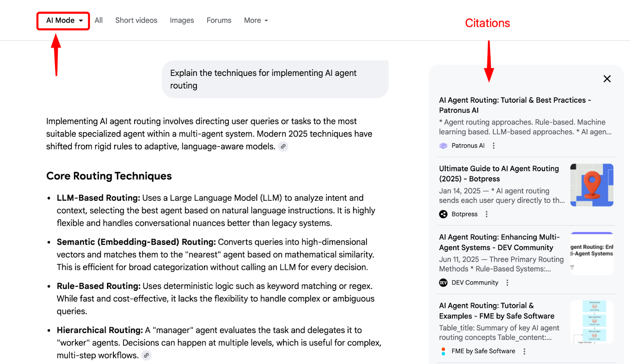Open the three-dot menu beside DEV Community
Screen dimensions: 630x364
point(507,283)
